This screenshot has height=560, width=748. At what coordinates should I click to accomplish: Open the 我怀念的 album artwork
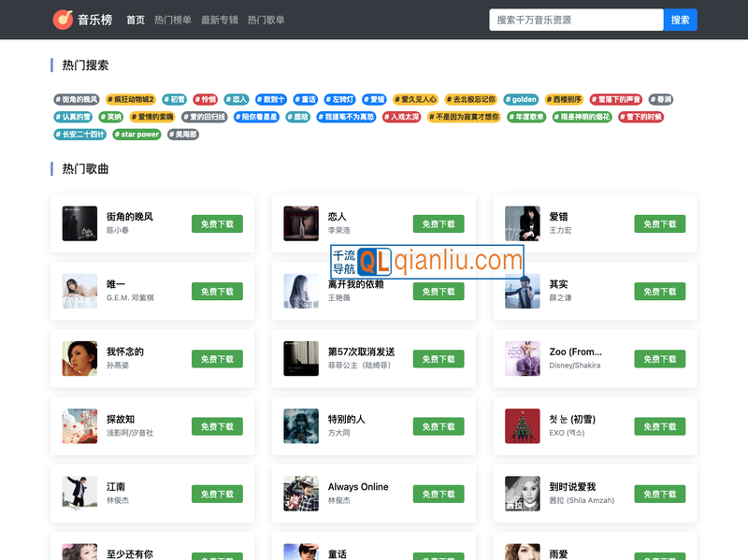(x=79, y=359)
